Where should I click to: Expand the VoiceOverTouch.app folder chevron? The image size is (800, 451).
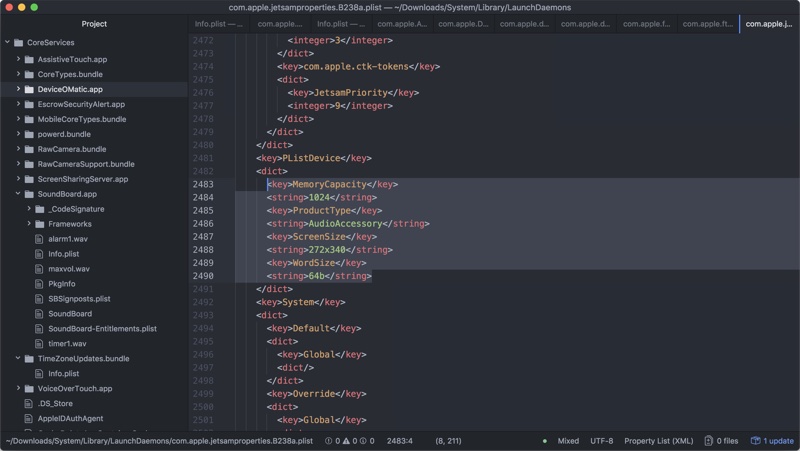click(x=18, y=388)
